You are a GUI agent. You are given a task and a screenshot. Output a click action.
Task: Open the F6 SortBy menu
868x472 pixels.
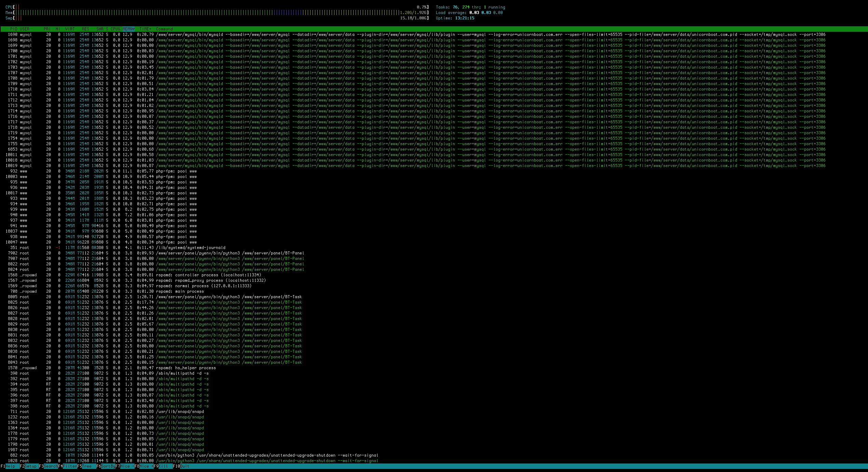click(x=106, y=466)
